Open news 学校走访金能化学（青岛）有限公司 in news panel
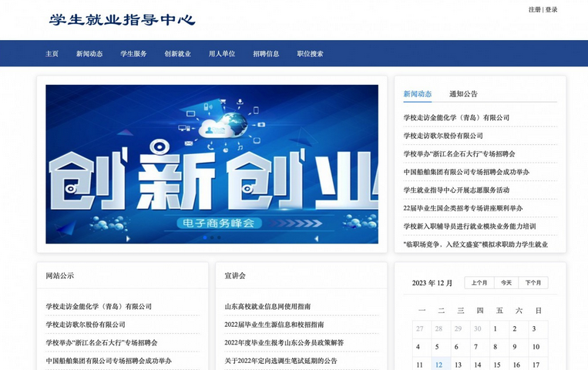Screen dimensions: 588x370 tap(456, 118)
